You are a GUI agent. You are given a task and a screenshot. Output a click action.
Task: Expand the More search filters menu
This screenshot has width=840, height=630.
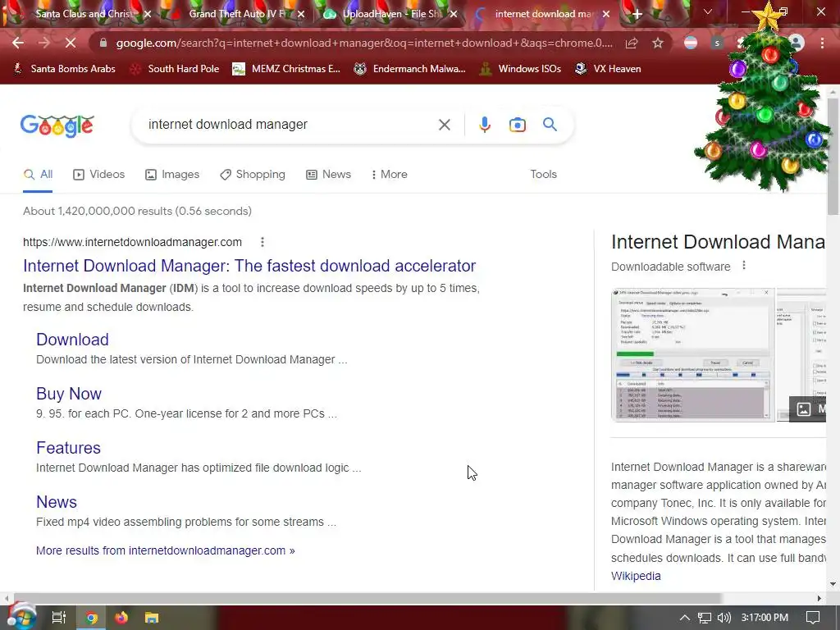pos(390,175)
